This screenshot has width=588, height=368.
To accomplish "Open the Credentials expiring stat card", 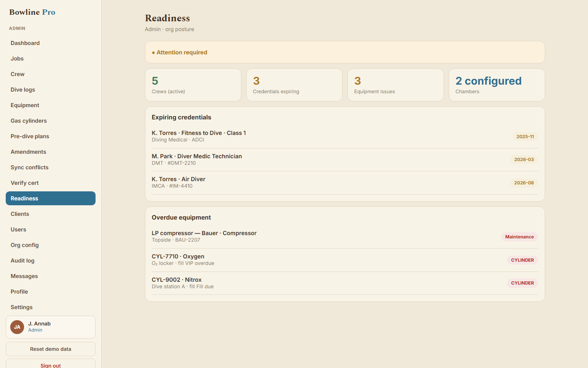I will 294,85.
